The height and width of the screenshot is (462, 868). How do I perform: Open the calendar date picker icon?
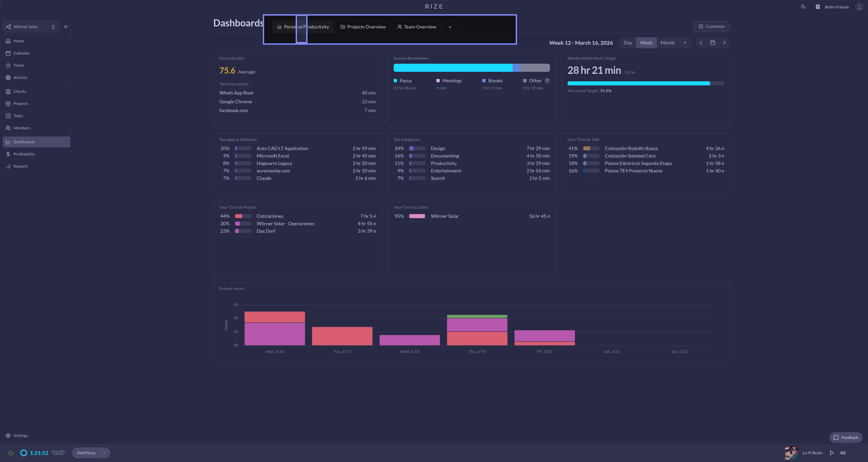pyautogui.click(x=713, y=43)
